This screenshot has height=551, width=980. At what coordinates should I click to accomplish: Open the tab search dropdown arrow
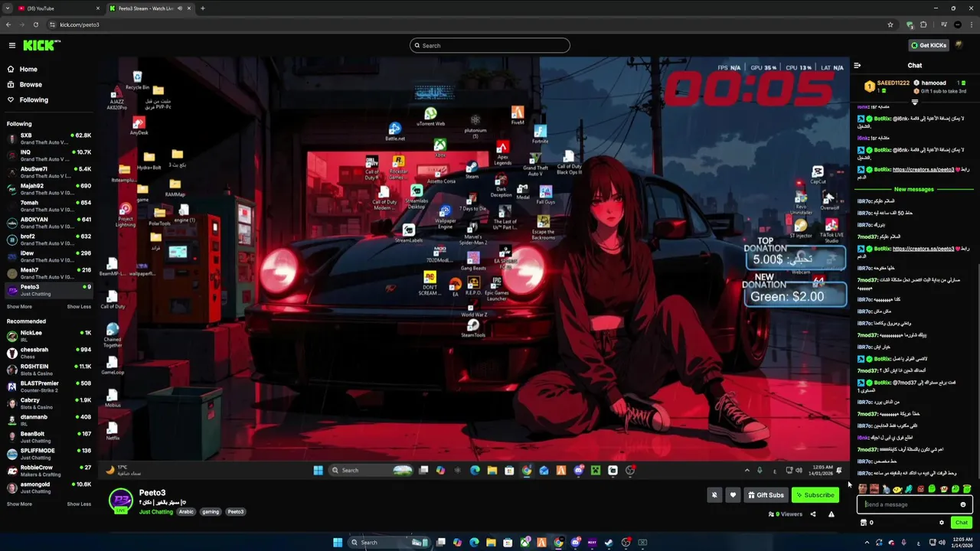tap(8, 8)
